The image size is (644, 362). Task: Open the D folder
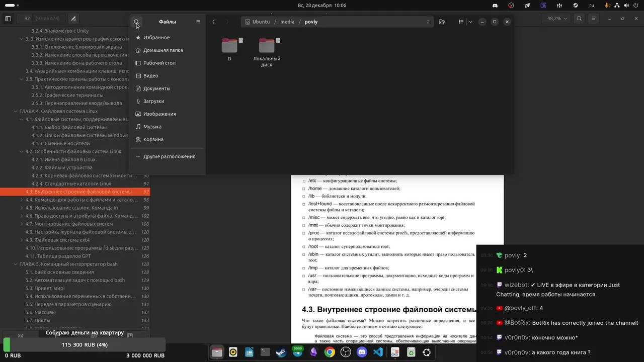229,49
